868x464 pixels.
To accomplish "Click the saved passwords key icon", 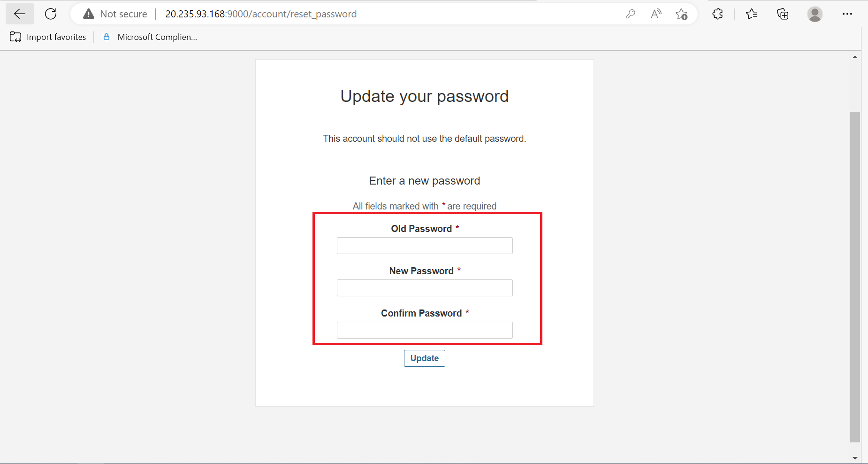I will (630, 14).
